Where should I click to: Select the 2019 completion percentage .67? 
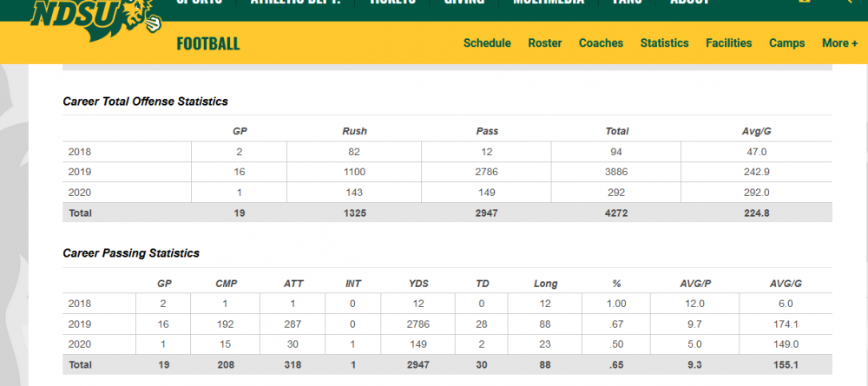pos(616,324)
